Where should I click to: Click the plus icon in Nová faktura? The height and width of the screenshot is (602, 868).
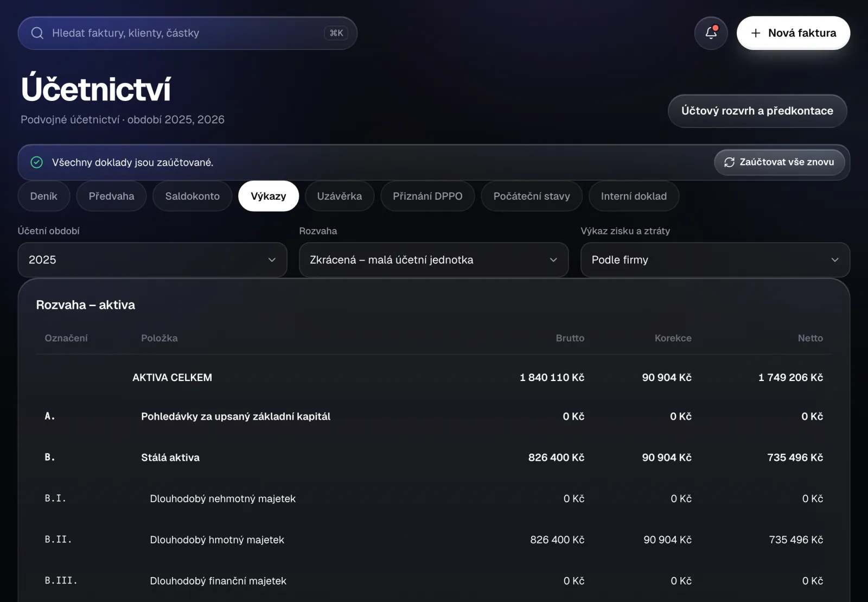point(756,33)
